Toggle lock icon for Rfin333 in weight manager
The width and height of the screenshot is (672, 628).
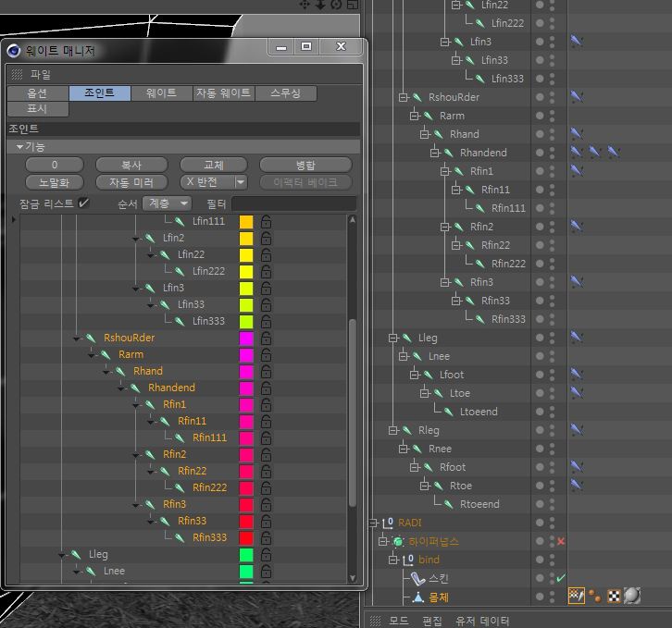pyautogui.click(x=267, y=537)
